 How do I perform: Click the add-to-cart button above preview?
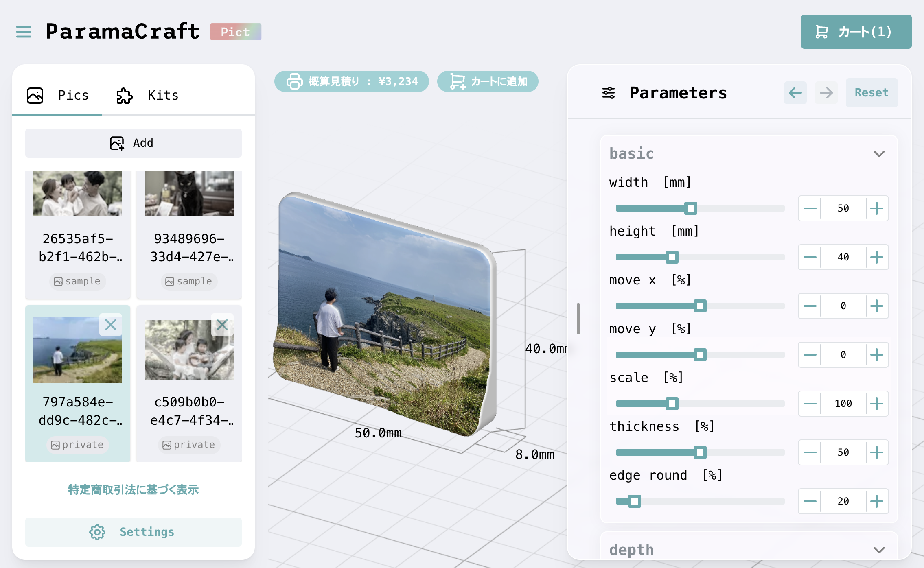(x=488, y=81)
